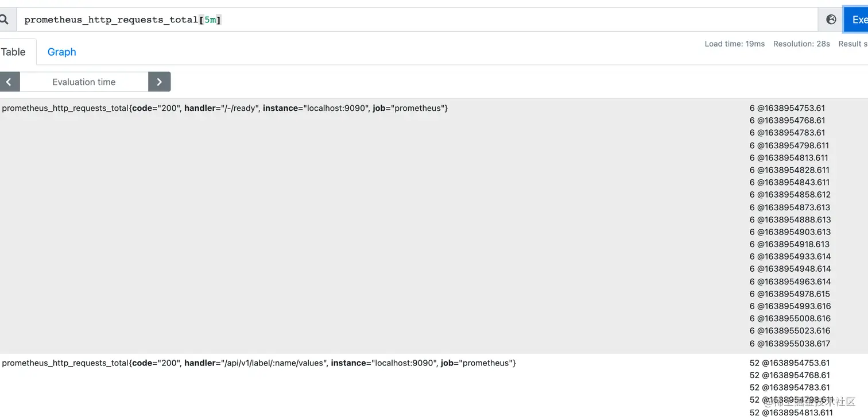868x420 pixels.
Task: Click the sample value 52 @1638954768.61
Action: coord(790,375)
